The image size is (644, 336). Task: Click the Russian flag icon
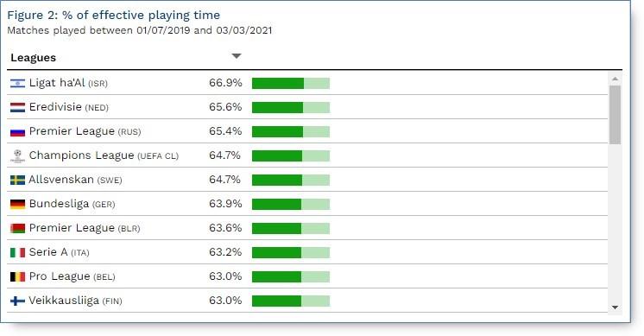point(17,132)
